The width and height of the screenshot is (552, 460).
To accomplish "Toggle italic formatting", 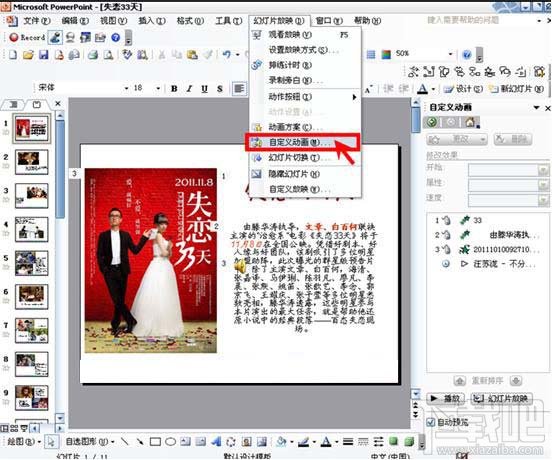I will (x=189, y=89).
